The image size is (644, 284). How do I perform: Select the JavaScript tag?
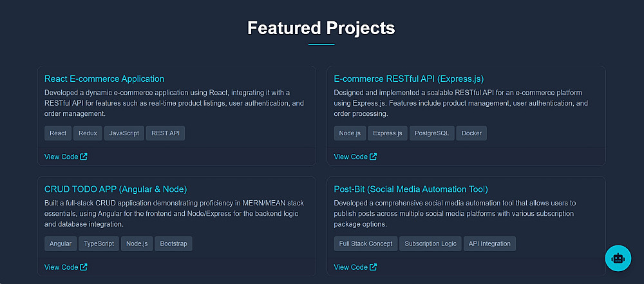124,133
